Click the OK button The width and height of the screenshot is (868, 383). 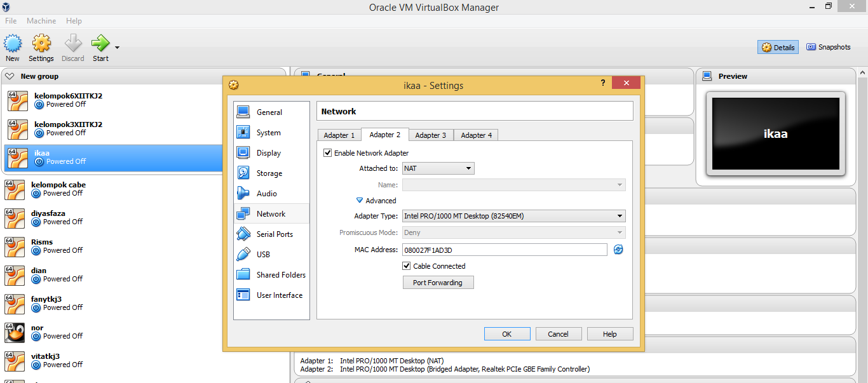(x=507, y=334)
